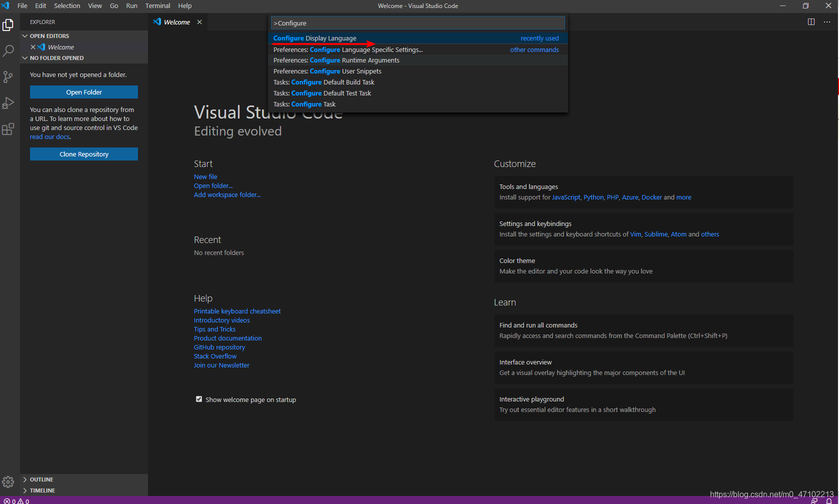Open the Edit menu
The width and height of the screenshot is (839, 504).
coord(40,5)
